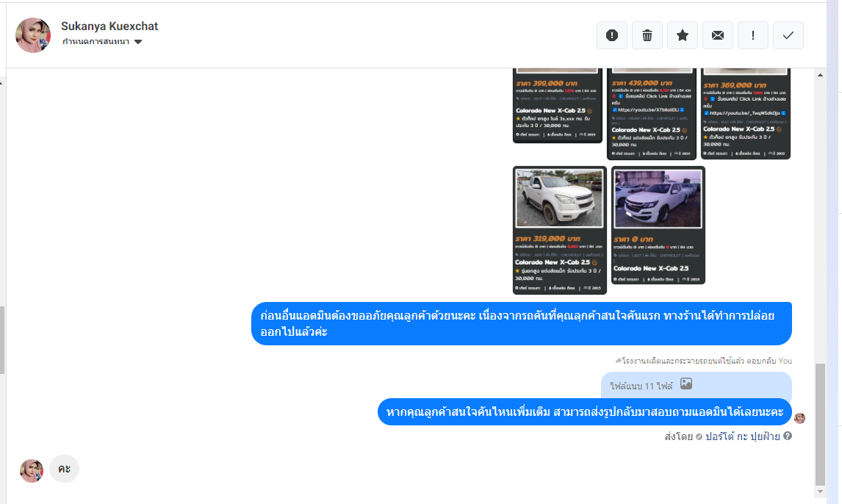Viewport: 842px width, 504px height.
Task: Star this conversation as follow-up
Action: (x=683, y=35)
